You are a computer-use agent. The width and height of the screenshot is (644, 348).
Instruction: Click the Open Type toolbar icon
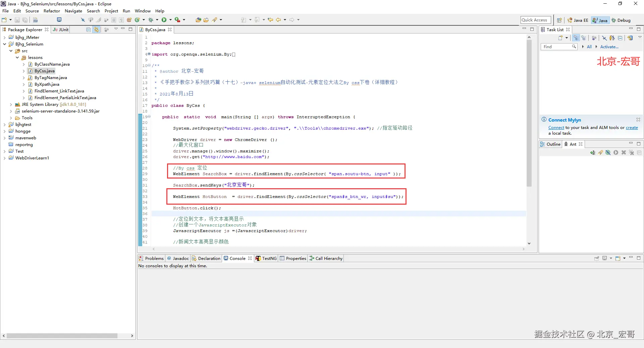198,20
